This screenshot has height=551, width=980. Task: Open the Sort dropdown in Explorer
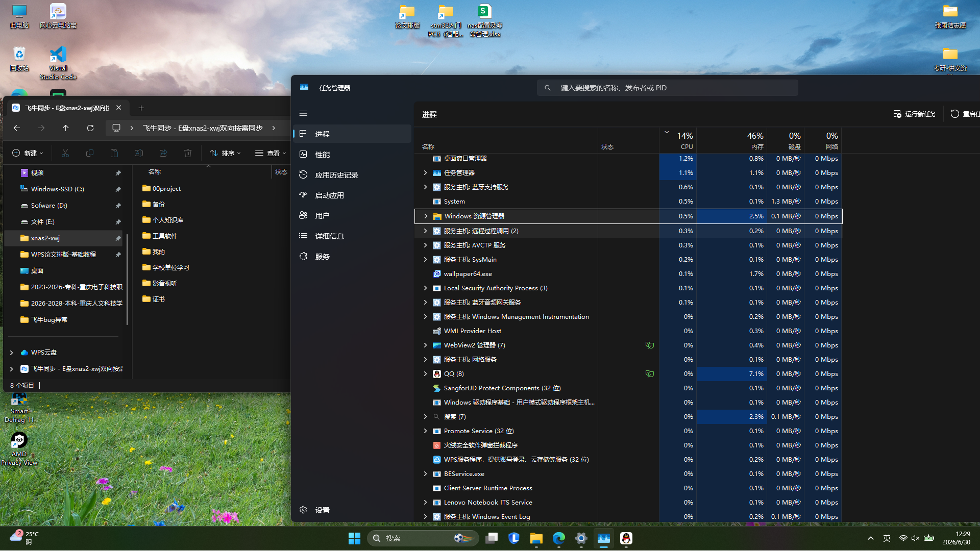[225, 153]
